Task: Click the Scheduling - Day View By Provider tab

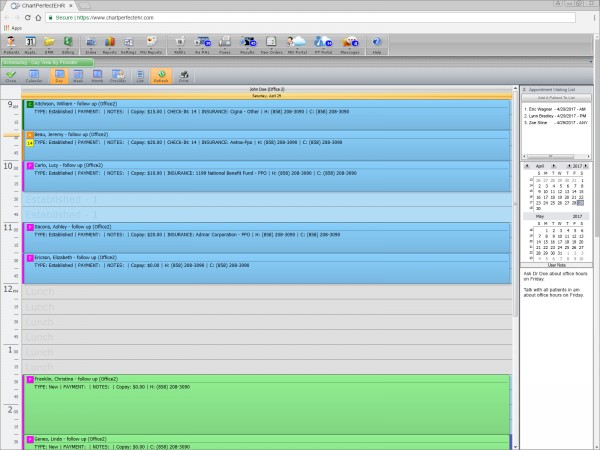Action: point(46,62)
